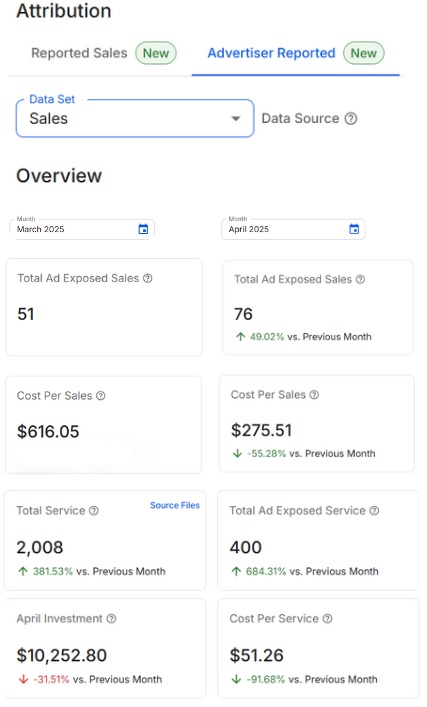This screenshot has height=707, width=427.
Task: Select the Advertiser Reported tab
Action: click(x=295, y=53)
